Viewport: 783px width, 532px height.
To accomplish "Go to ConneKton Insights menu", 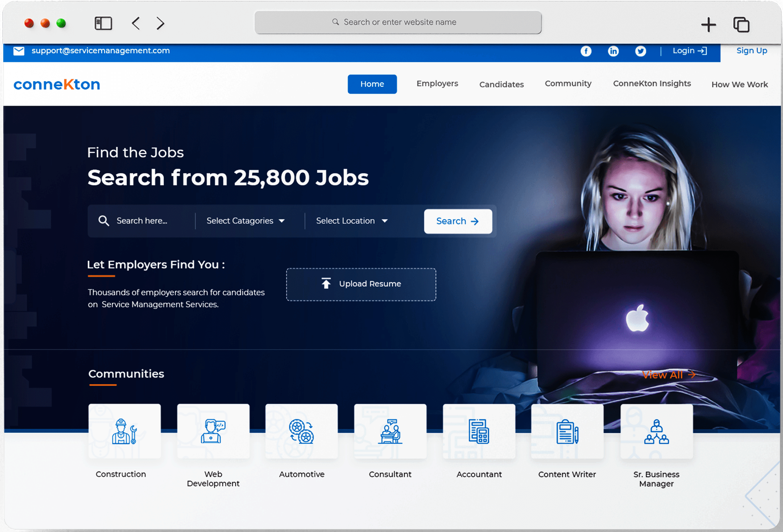I will (x=652, y=83).
